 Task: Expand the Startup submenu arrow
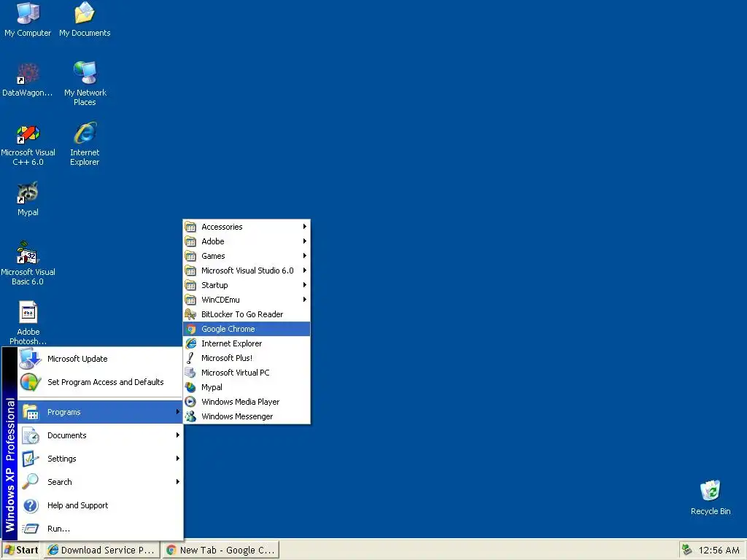(304, 285)
